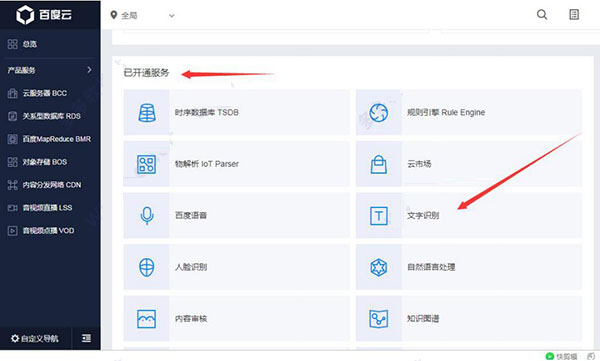Screen dimensions: 600x361
Task: Click 音视频直播 LSS text
Action: (47, 208)
